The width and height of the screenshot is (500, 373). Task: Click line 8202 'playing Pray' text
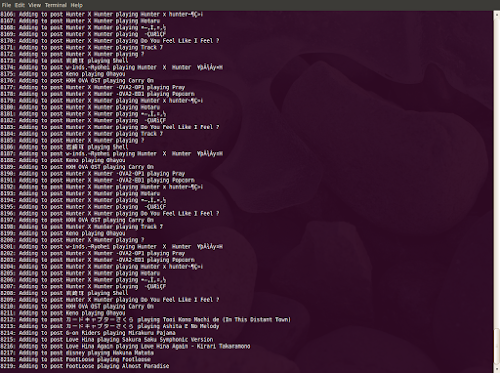166,253
